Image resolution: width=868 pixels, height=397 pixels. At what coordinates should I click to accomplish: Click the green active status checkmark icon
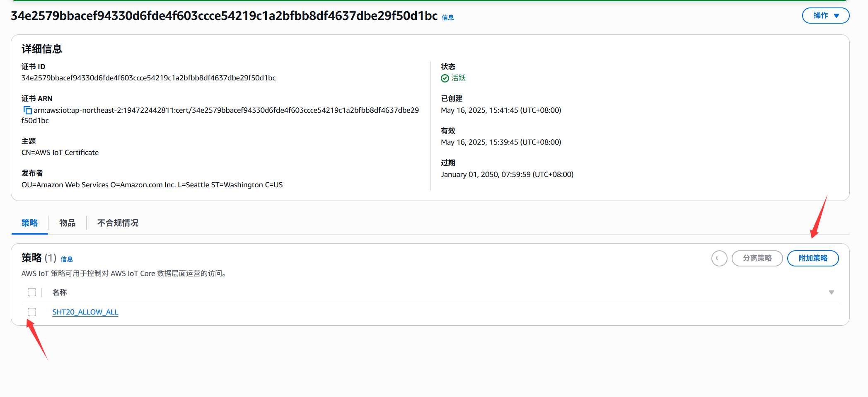pos(445,78)
